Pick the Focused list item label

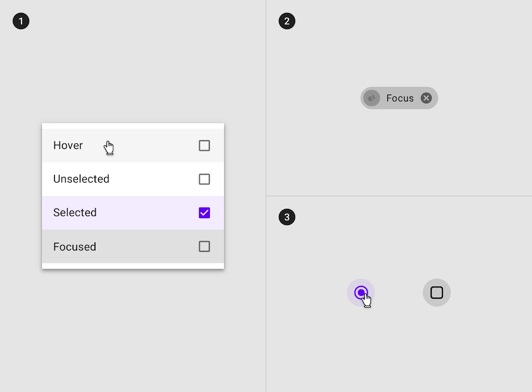click(x=74, y=246)
